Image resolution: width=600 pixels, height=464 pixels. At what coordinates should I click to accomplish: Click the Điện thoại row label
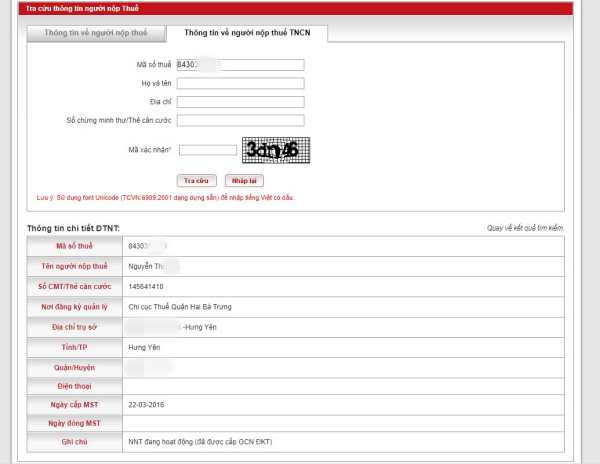(x=74, y=383)
